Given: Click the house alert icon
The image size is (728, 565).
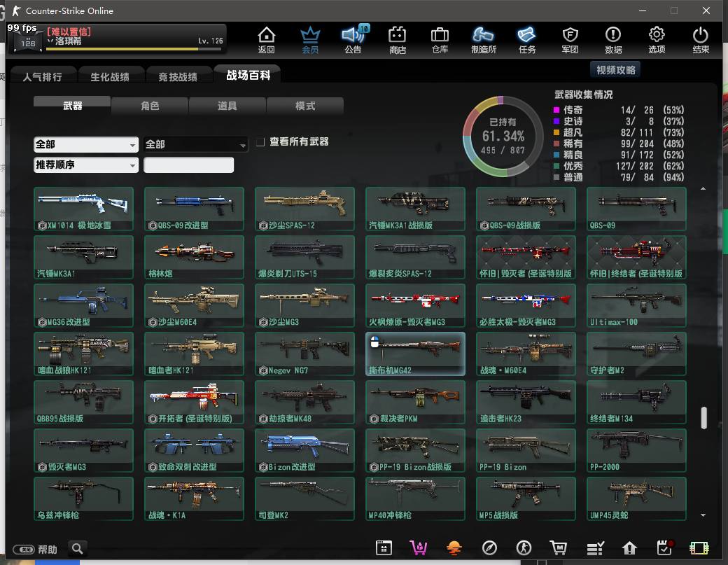Looking at the screenshot, I should [629, 548].
